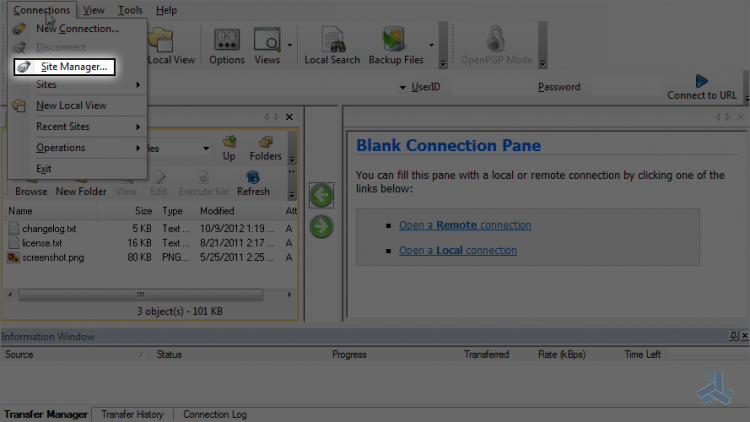Expand the Sites submenu
750x422 pixels.
click(x=77, y=85)
